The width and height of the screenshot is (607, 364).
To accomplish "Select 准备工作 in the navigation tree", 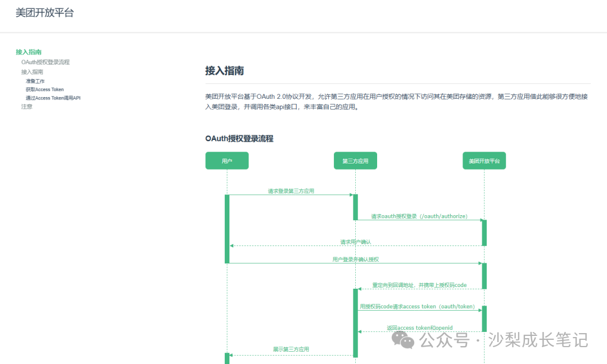I will [x=35, y=80].
